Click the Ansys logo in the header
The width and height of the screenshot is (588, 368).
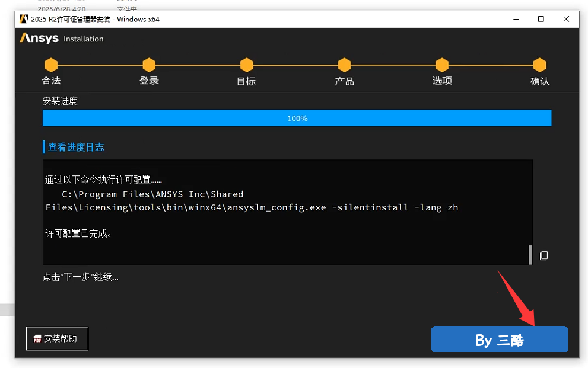(39, 38)
